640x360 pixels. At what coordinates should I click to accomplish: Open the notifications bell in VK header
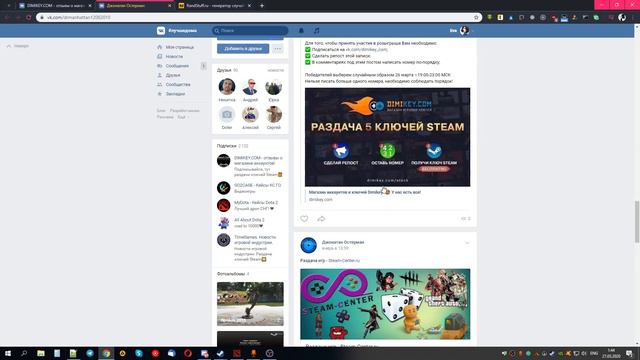pos(301,31)
